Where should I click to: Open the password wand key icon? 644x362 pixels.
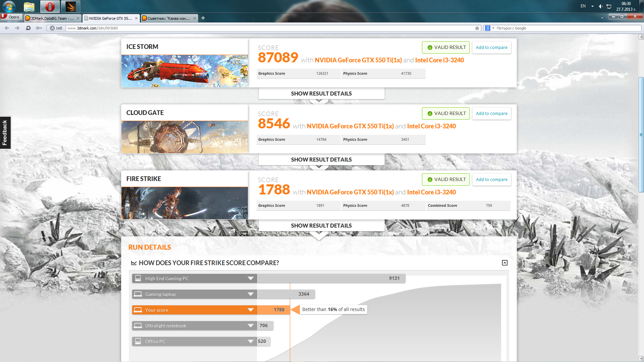pos(39,28)
